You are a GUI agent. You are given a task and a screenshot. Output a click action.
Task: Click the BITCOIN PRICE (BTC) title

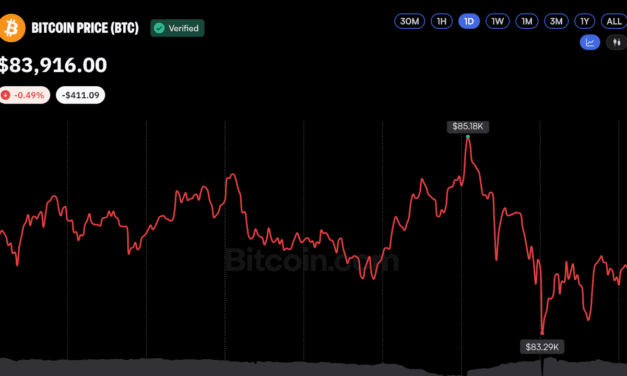pos(85,28)
